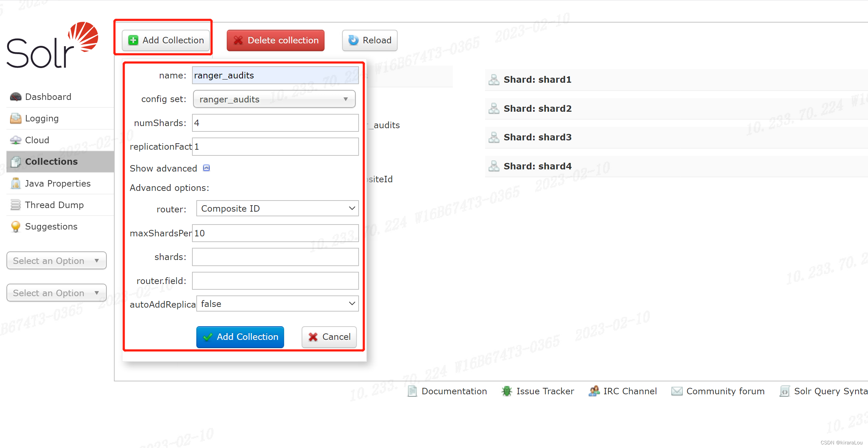Select the config set dropdown
Image resolution: width=868 pixels, height=448 pixels.
tap(274, 99)
